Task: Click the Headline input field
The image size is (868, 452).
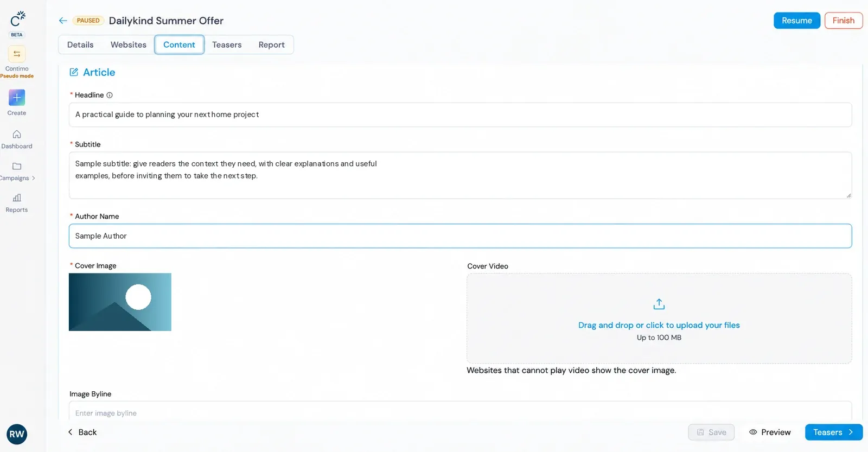Action: (460, 114)
